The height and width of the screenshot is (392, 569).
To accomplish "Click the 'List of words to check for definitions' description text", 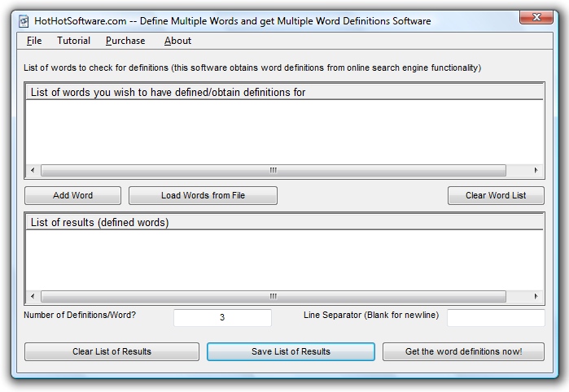I will pos(252,68).
